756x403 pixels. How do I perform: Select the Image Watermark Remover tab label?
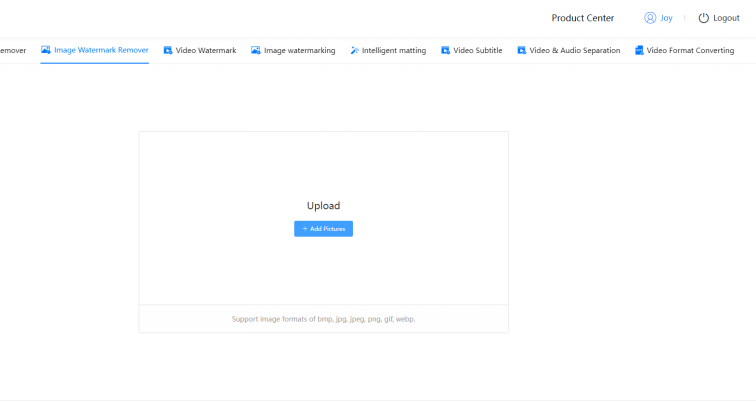pos(101,50)
